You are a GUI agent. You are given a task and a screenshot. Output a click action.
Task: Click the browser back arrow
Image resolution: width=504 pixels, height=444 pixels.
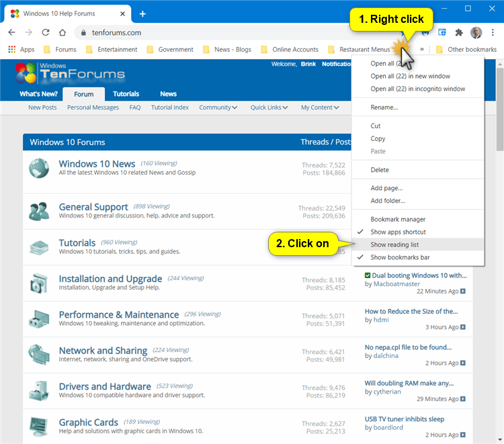point(12,32)
